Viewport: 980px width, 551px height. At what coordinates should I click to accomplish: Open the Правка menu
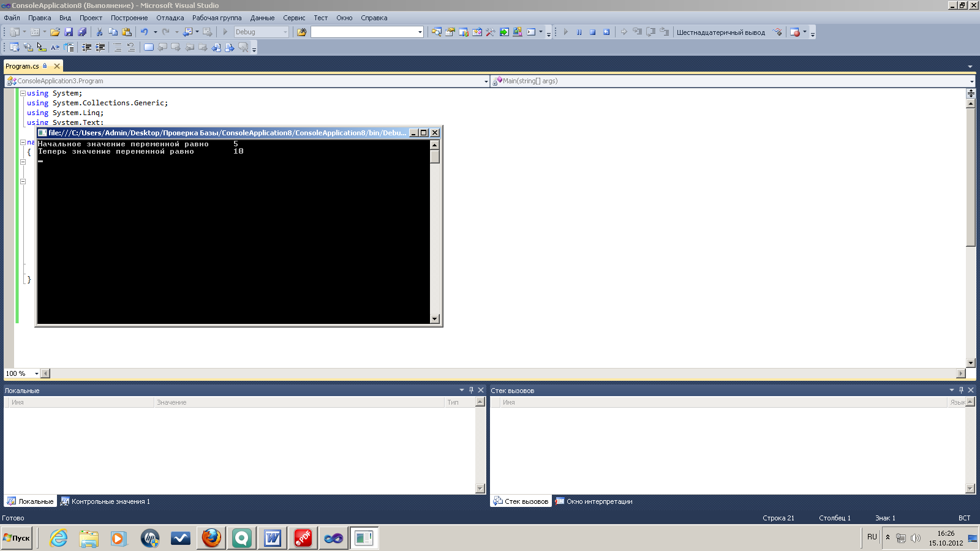click(x=39, y=18)
